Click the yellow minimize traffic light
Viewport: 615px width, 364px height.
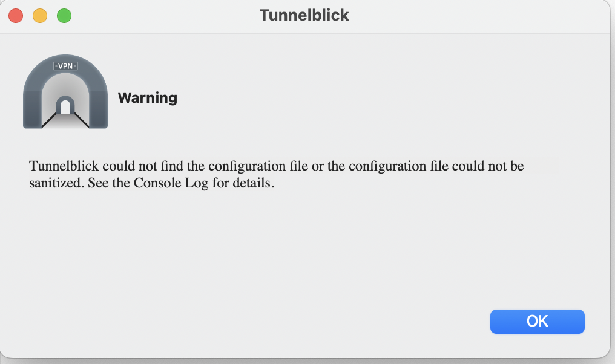coord(39,15)
